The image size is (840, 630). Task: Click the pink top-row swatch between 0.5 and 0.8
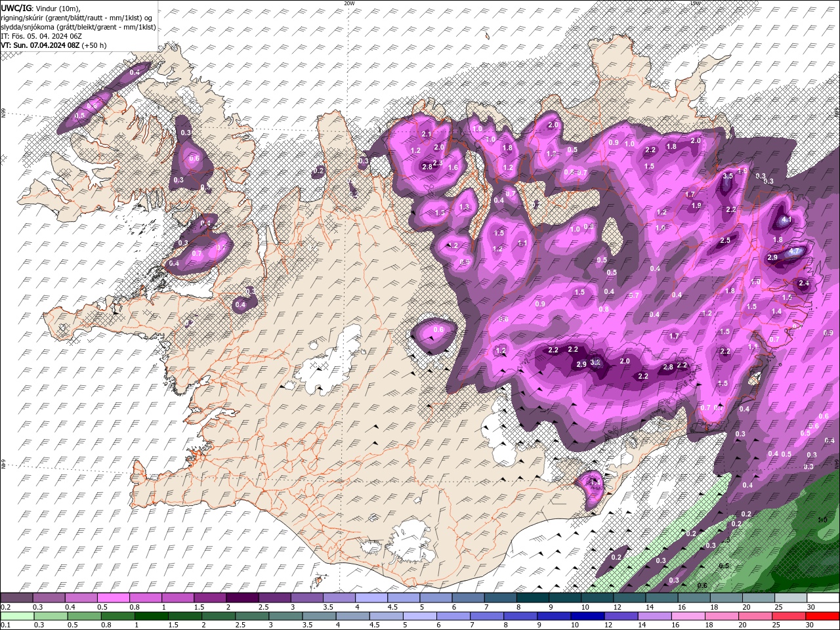(x=114, y=598)
